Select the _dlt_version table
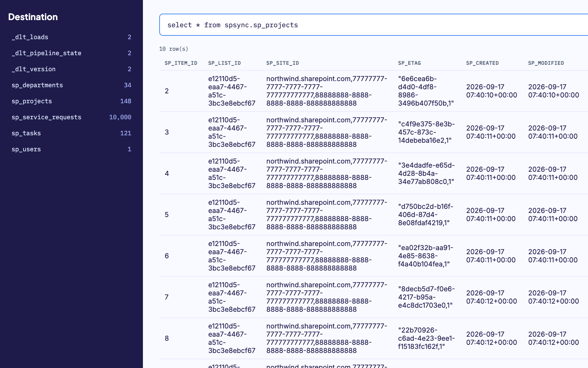This screenshot has height=368, width=588. point(71,69)
